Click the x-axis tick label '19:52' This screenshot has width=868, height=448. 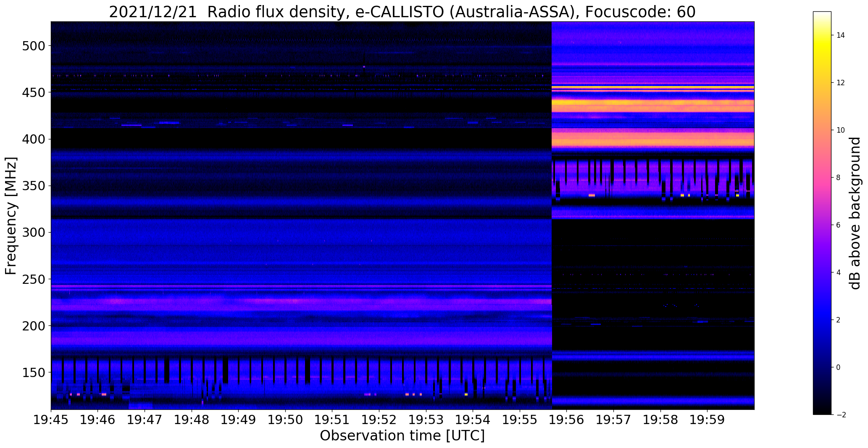click(x=379, y=419)
